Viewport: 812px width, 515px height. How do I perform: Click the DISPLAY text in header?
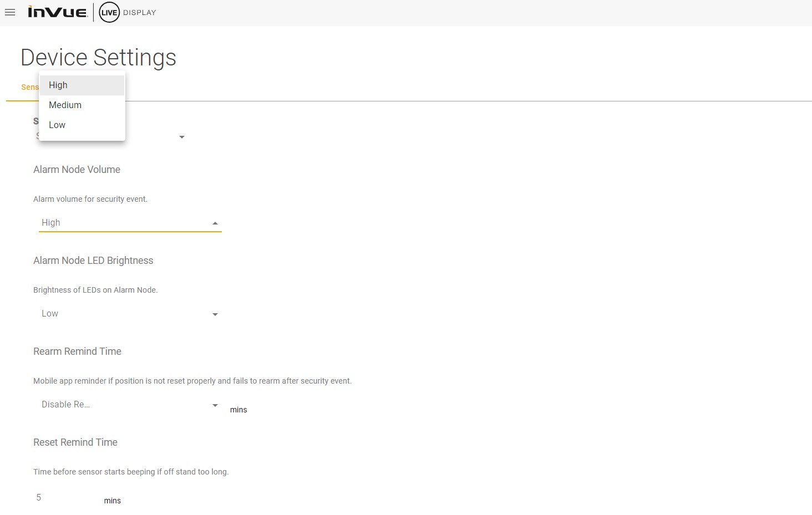tap(140, 12)
